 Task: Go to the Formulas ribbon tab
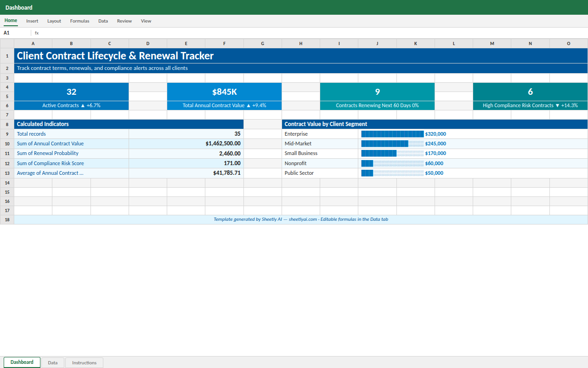click(79, 21)
